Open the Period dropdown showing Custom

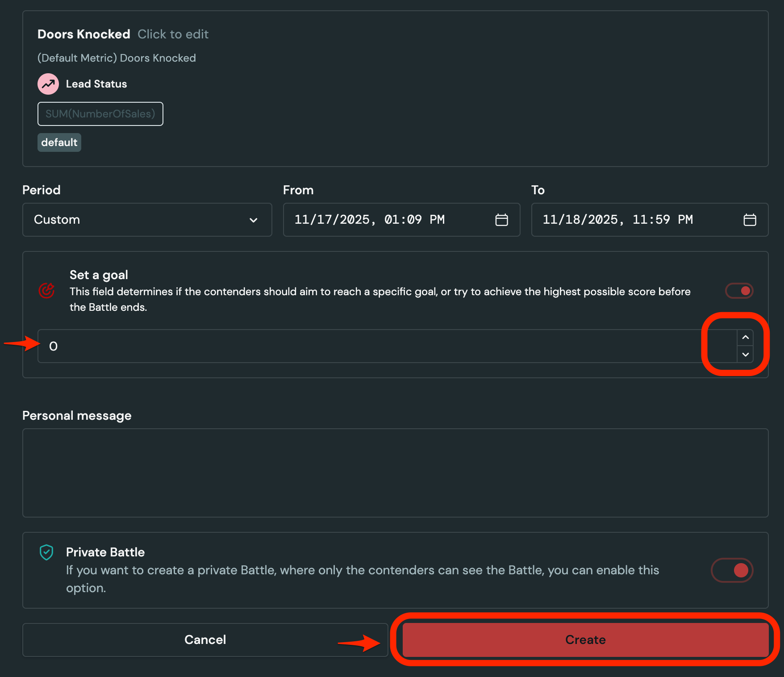(147, 220)
